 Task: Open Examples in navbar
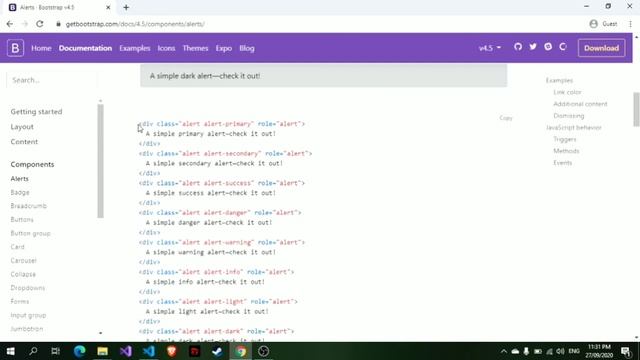[135, 48]
